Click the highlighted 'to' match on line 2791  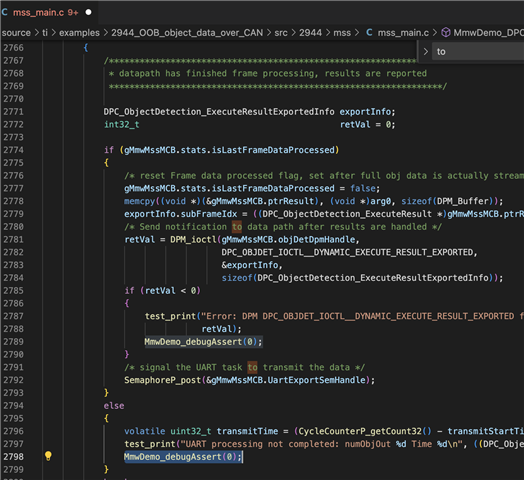pos(252,367)
